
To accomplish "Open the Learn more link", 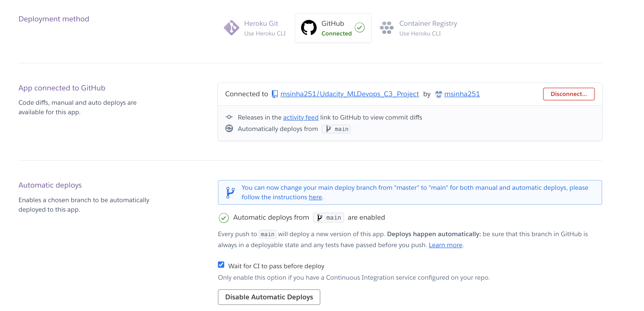I will [445, 245].
